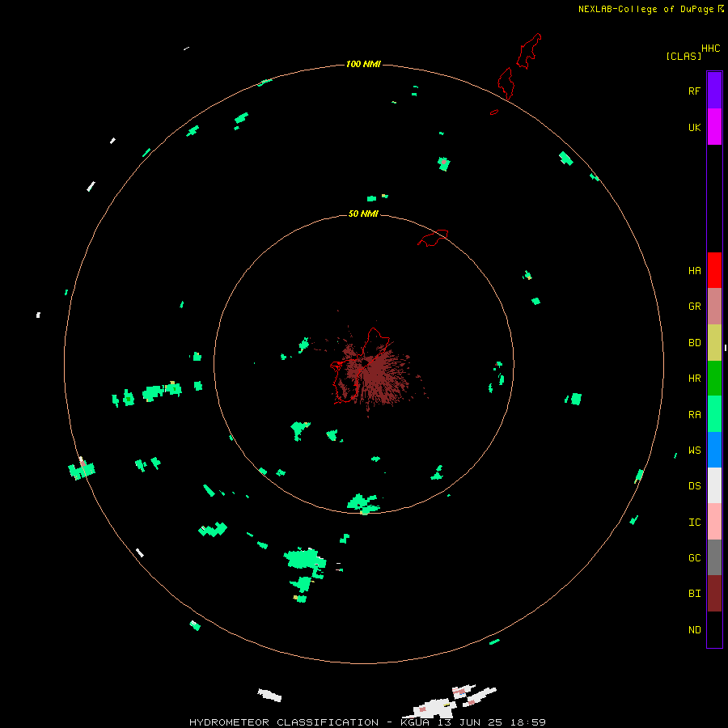The width and height of the screenshot is (728, 728).
Task: Click the BI legend label
Action: pos(694,594)
